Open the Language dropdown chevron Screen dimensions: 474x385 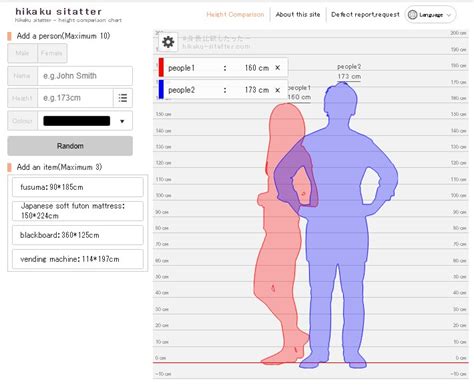coord(449,15)
